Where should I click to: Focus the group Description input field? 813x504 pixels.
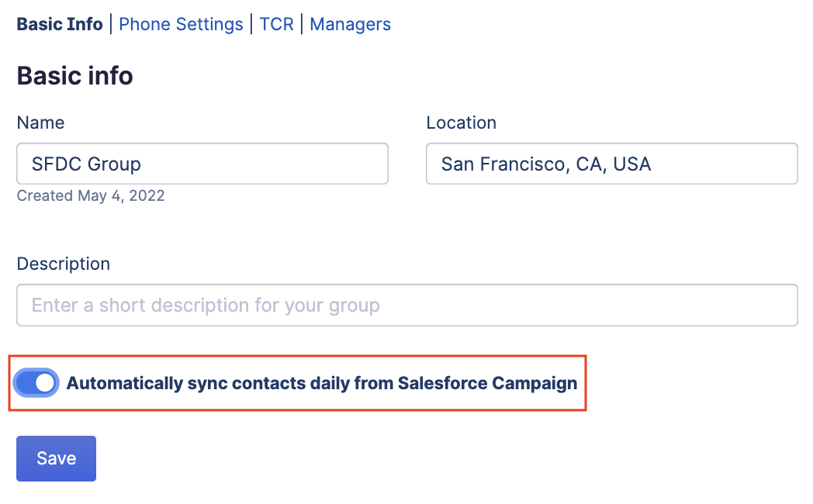pyautogui.click(x=407, y=305)
